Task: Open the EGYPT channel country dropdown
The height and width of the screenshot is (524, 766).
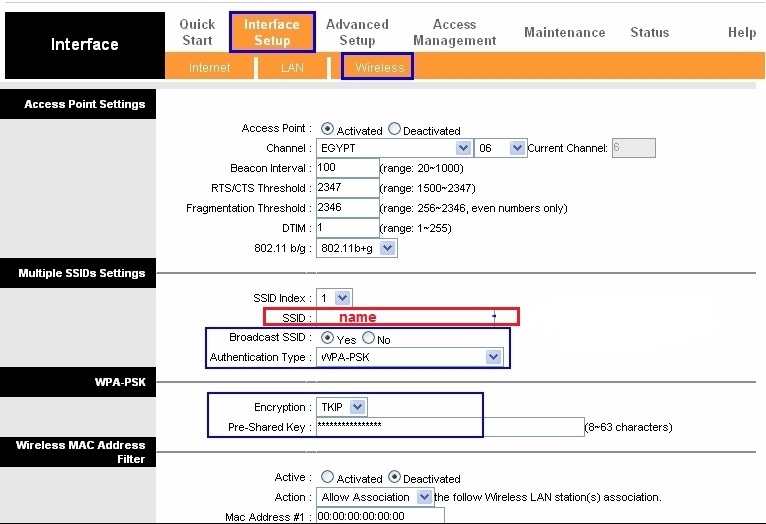Action: coord(394,148)
